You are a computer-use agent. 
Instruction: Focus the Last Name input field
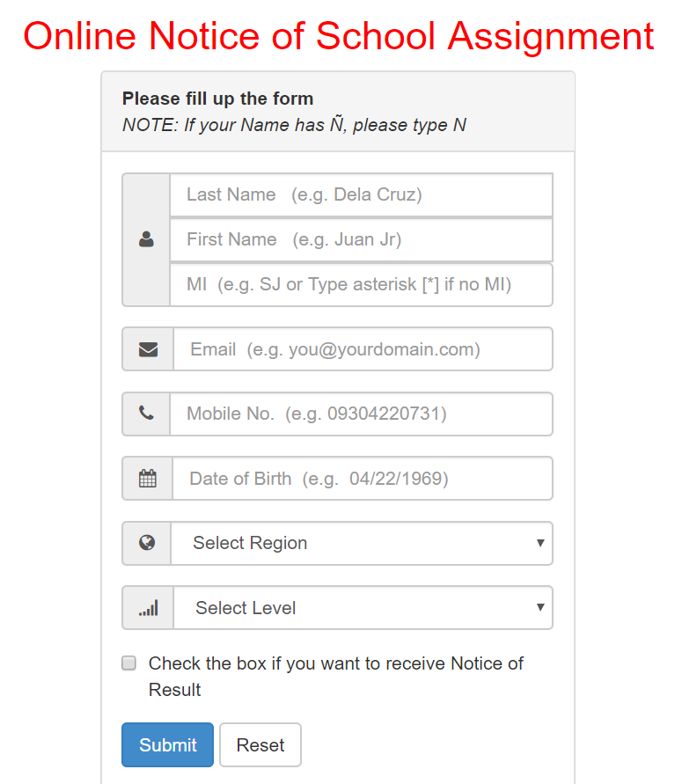point(362,195)
